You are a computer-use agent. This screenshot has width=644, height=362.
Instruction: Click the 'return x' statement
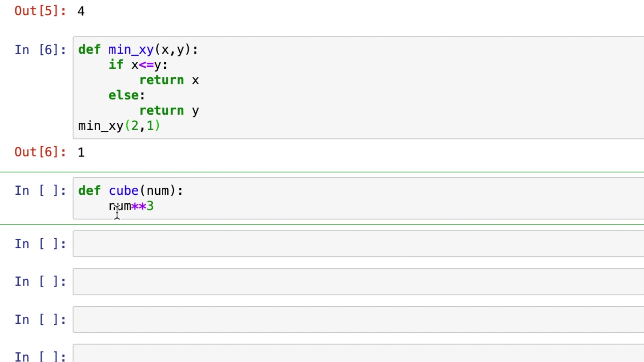[169, 80]
